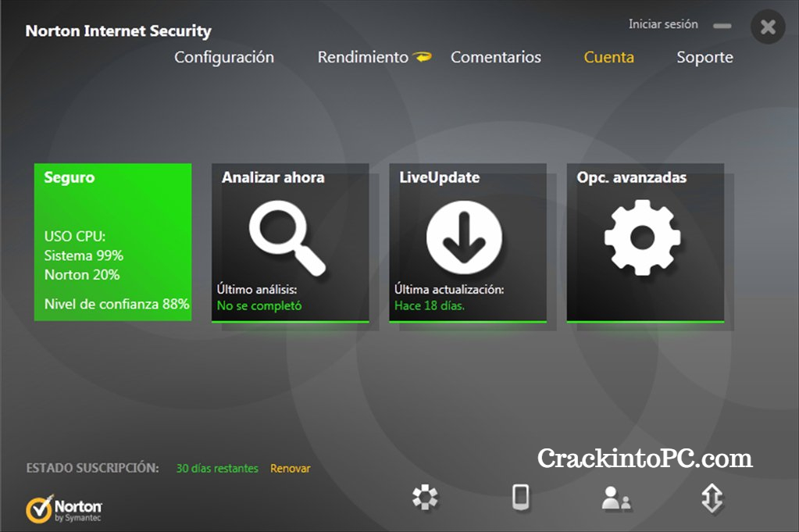
Task: Click the 'Último análisis:' label
Action: click(257, 290)
